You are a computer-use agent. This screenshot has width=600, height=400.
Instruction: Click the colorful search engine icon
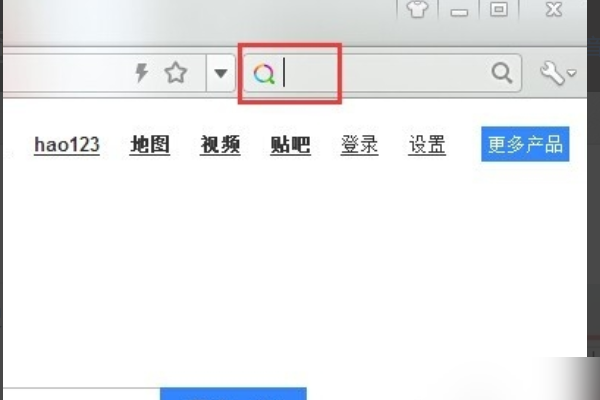point(264,73)
